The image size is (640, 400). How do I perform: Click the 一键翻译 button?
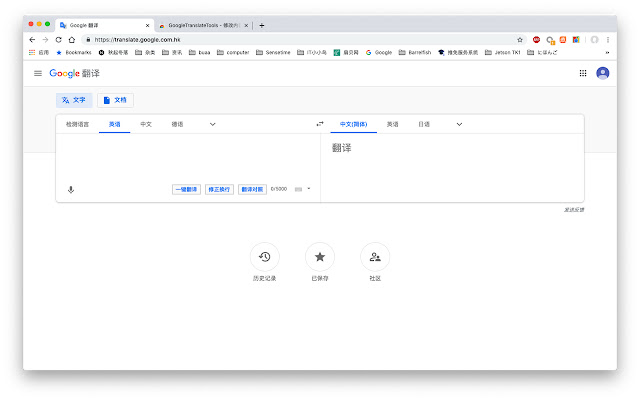tap(187, 189)
